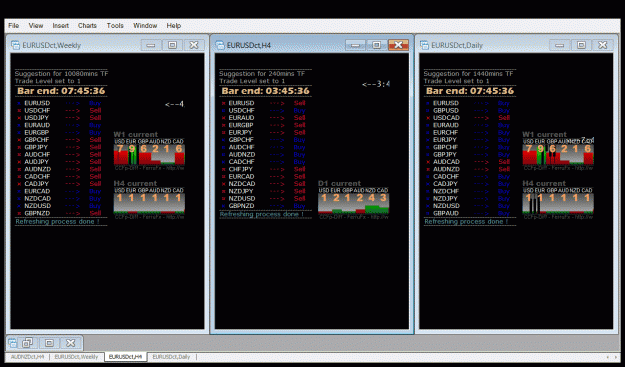Click the H4 current strength panel in Weekly window
The height and width of the screenshot is (367, 625).
click(149, 200)
